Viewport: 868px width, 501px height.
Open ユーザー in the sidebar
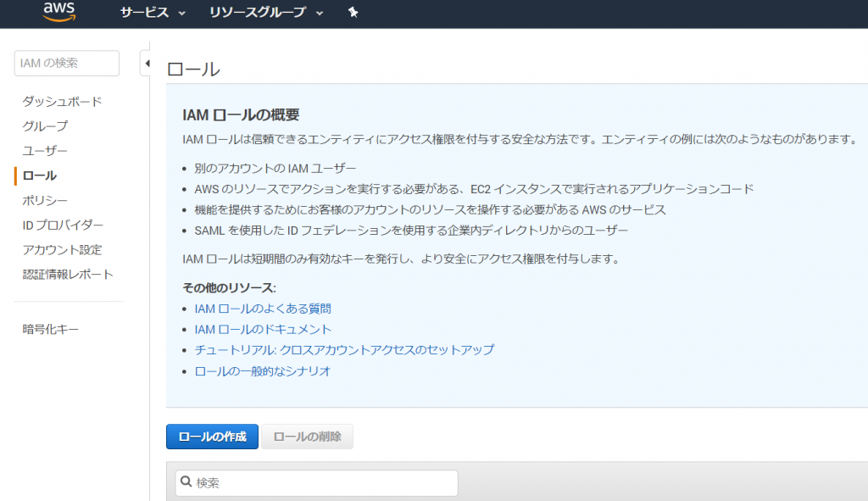point(45,151)
